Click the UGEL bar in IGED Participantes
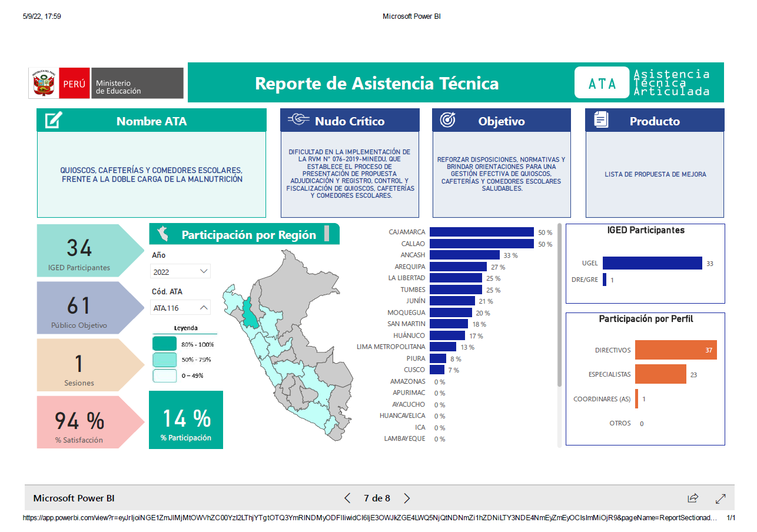This screenshot has width=757, height=532. (652, 263)
